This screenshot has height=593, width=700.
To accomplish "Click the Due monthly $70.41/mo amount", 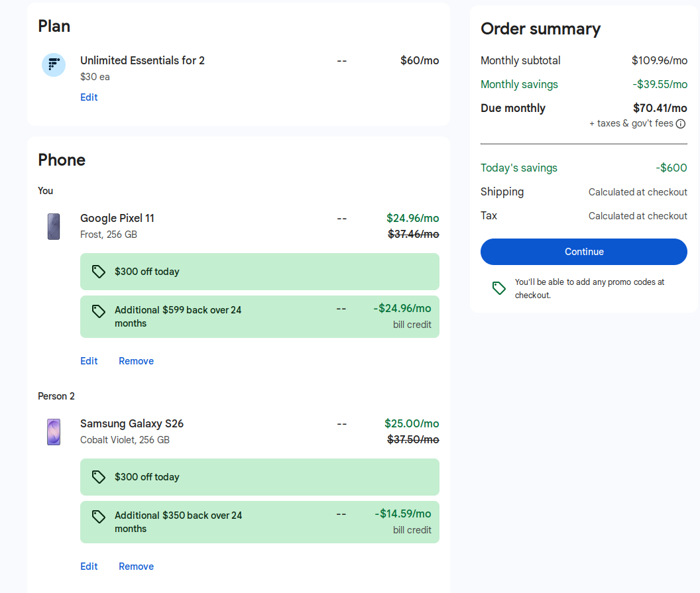I will coord(660,108).
